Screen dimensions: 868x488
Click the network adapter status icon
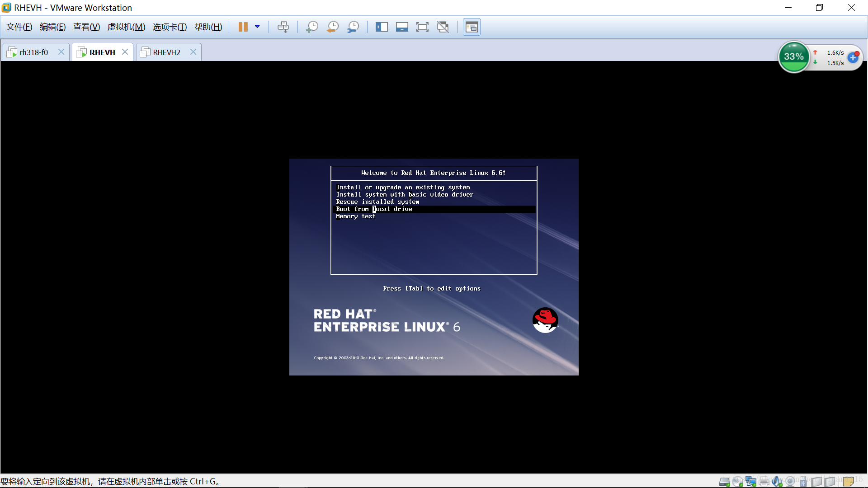point(751,482)
